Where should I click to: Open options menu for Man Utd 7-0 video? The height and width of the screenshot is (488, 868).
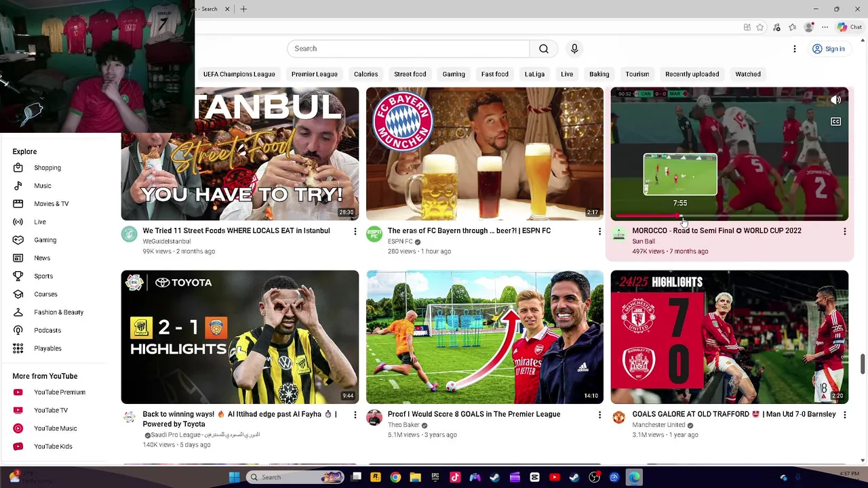point(844,415)
